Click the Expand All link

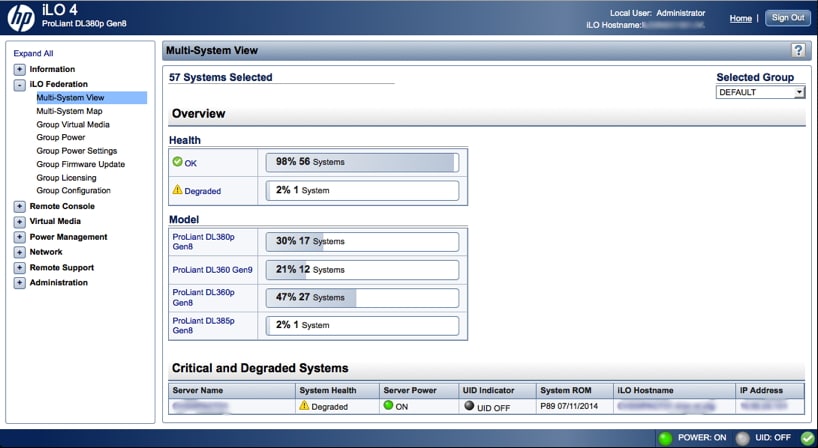click(x=33, y=53)
